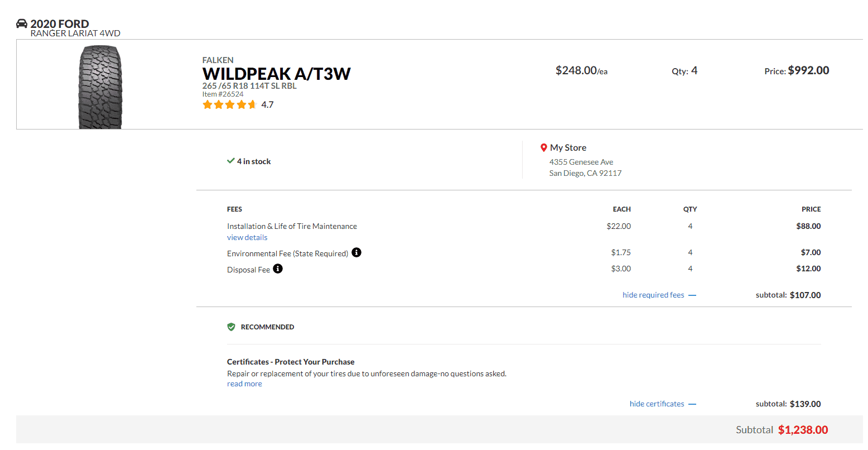Viewport: 868px width, 450px height.
Task: Click the red My Store location pin
Action: (x=544, y=148)
